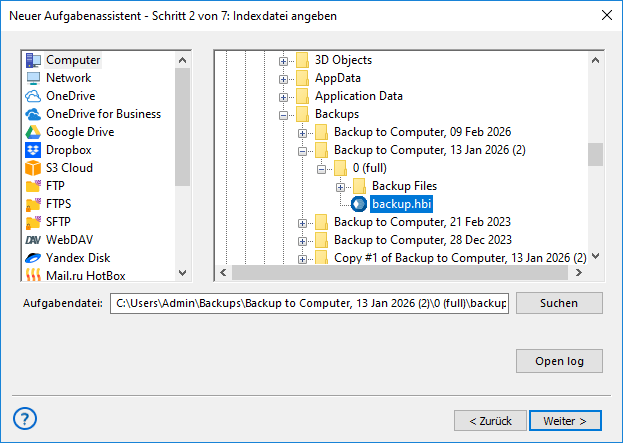This screenshot has height=443, width=623.
Task: Click the Backups folder icon
Action: (x=303, y=114)
